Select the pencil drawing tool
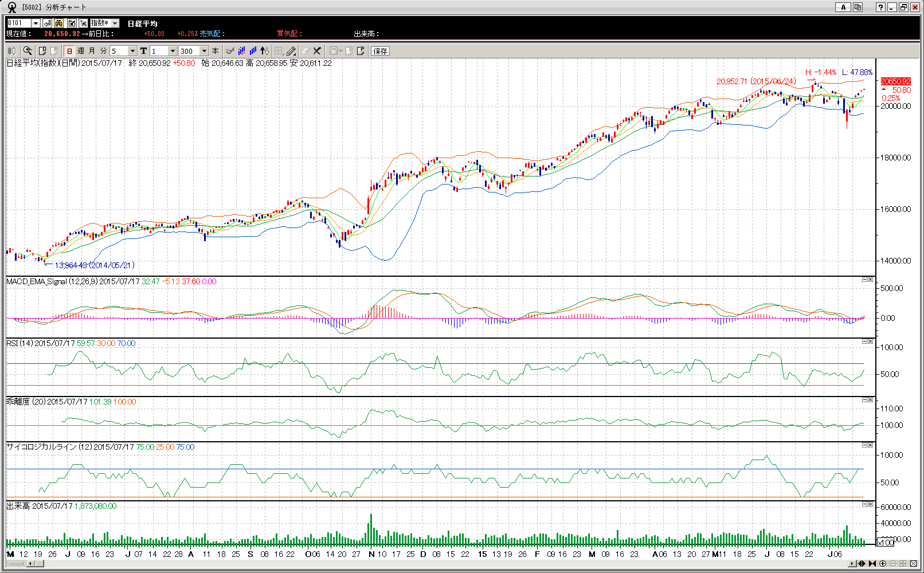 tap(291, 51)
